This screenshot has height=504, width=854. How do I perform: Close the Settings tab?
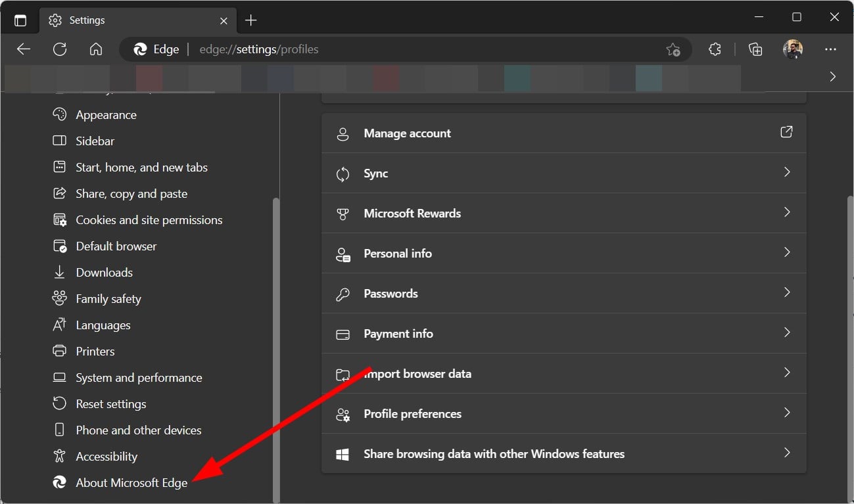pos(224,20)
